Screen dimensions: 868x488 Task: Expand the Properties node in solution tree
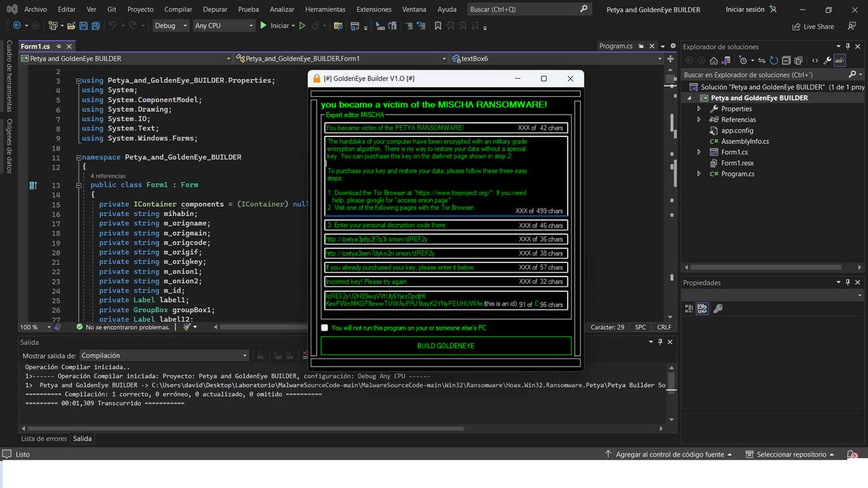(x=699, y=108)
